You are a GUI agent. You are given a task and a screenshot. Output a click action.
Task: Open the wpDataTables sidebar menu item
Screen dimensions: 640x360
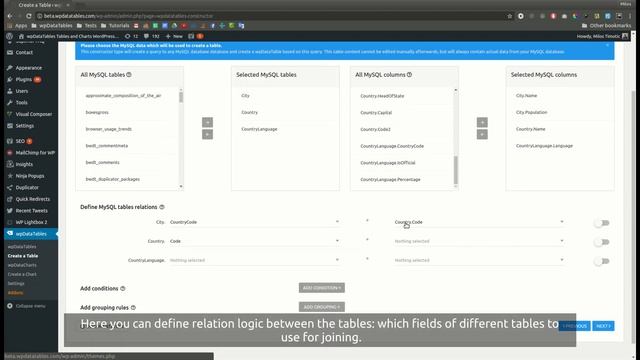[31, 234]
